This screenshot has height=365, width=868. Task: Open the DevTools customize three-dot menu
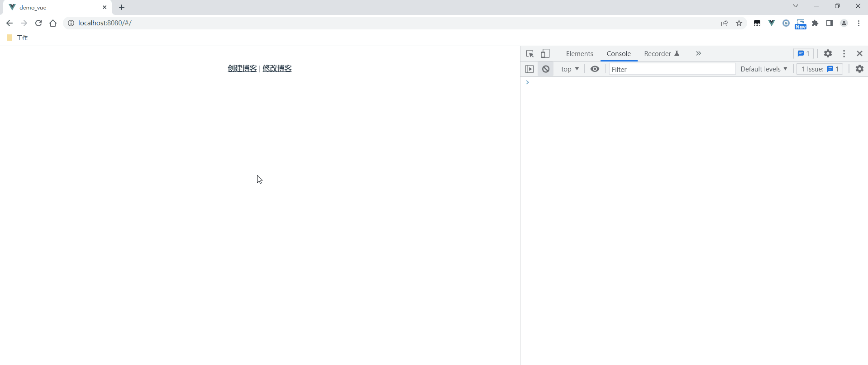coord(844,53)
